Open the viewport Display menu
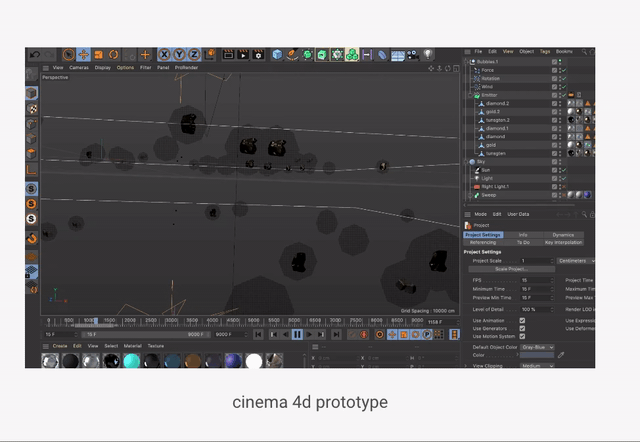Image resolution: width=640 pixels, height=442 pixels. pyautogui.click(x=102, y=68)
